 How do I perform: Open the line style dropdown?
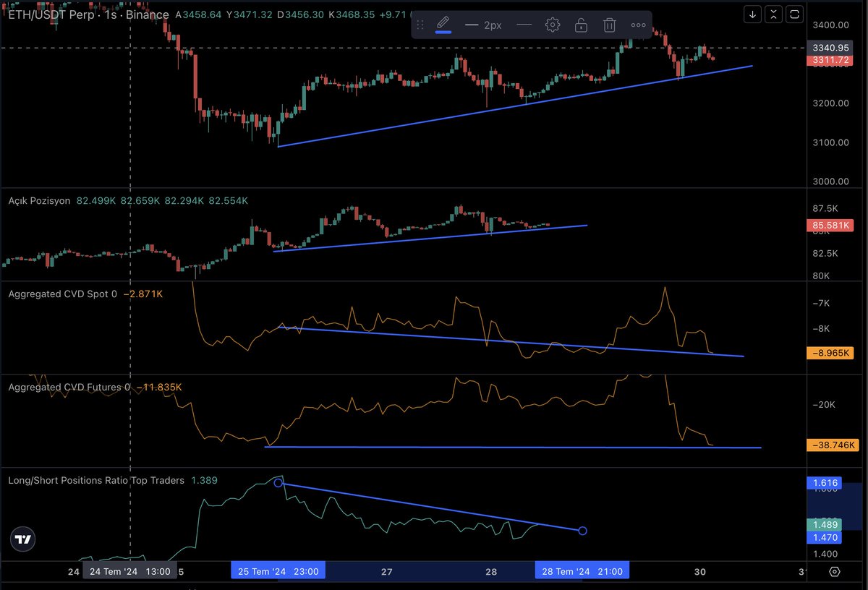(524, 25)
